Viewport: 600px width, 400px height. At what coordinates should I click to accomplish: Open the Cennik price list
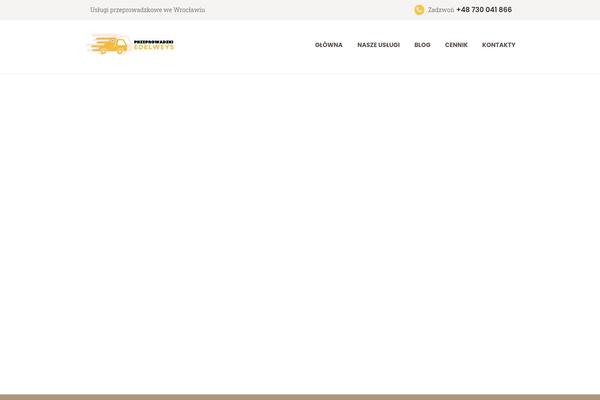(x=456, y=45)
